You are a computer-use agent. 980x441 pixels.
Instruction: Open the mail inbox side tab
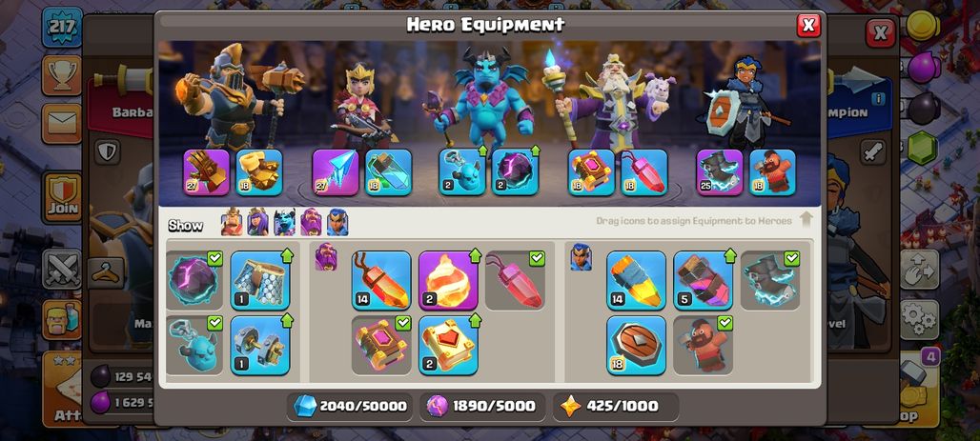click(x=61, y=123)
